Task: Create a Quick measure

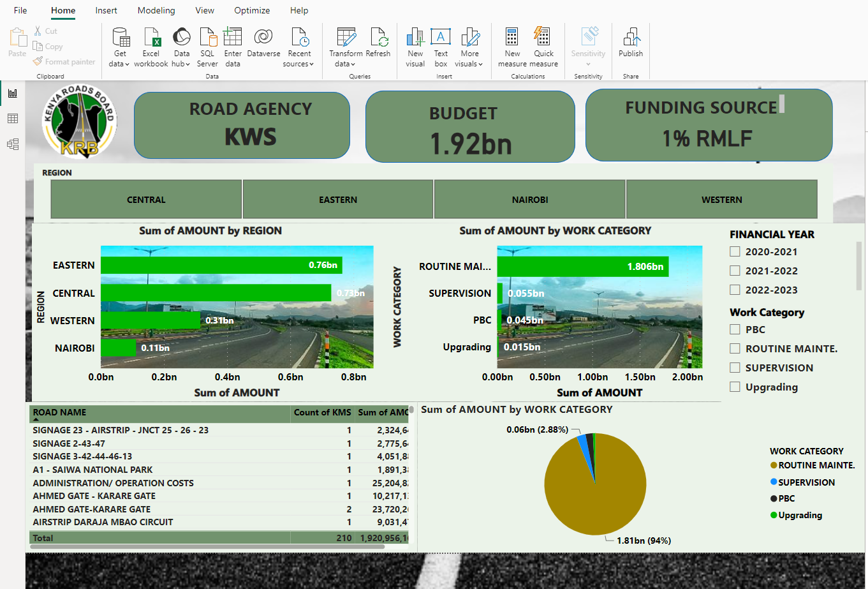Action: click(543, 38)
